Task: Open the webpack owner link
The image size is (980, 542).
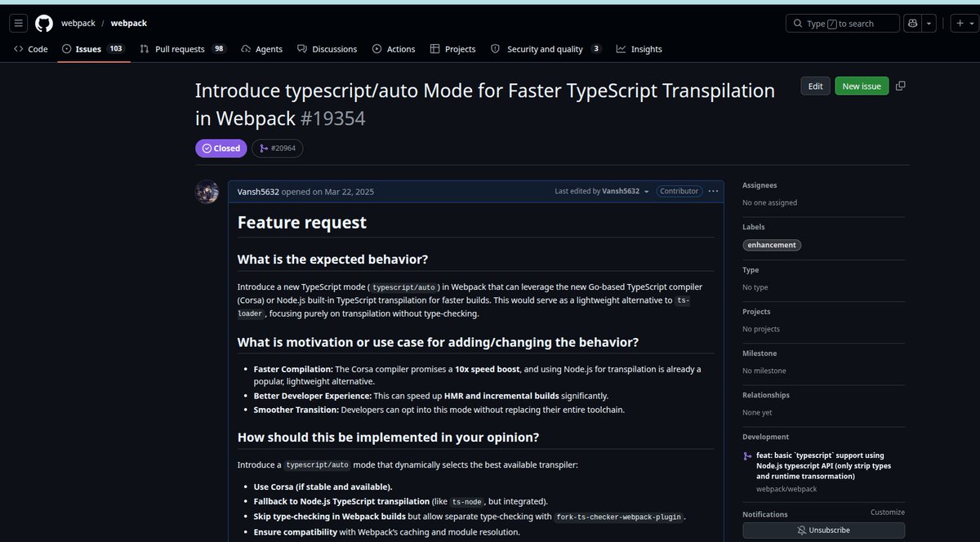Action: pyautogui.click(x=78, y=24)
